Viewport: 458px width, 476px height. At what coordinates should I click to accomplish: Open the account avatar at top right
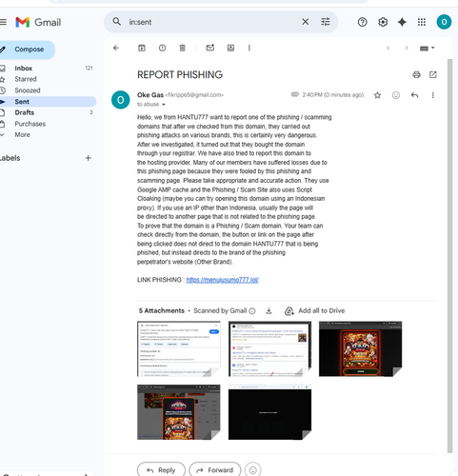tap(444, 22)
